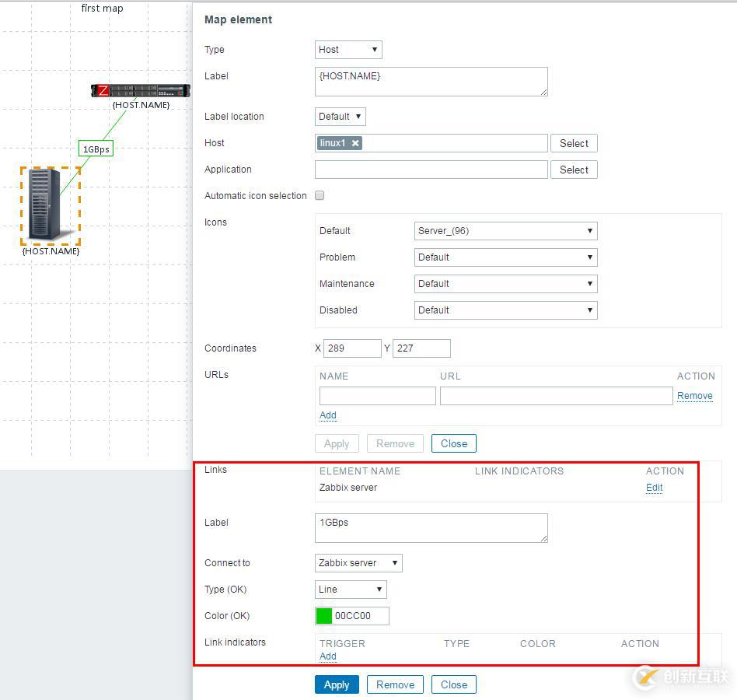The image size is (737, 700).
Task: Open the Maintenance icon dropdown
Action: point(505,283)
